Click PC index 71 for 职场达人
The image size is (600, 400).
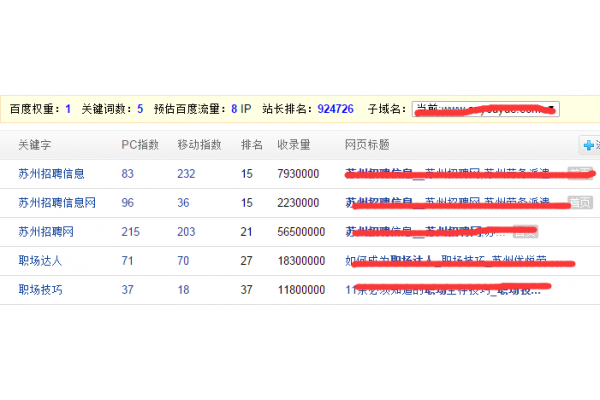127,261
